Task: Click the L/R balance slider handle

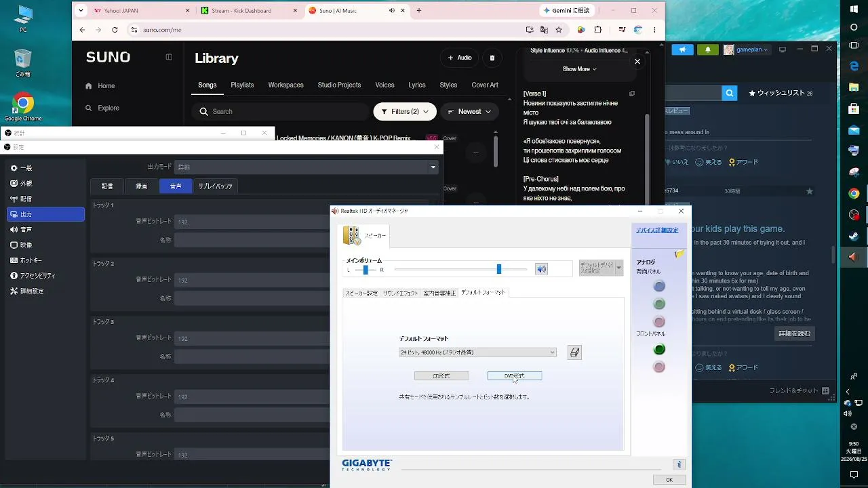Action: point(366,269)
